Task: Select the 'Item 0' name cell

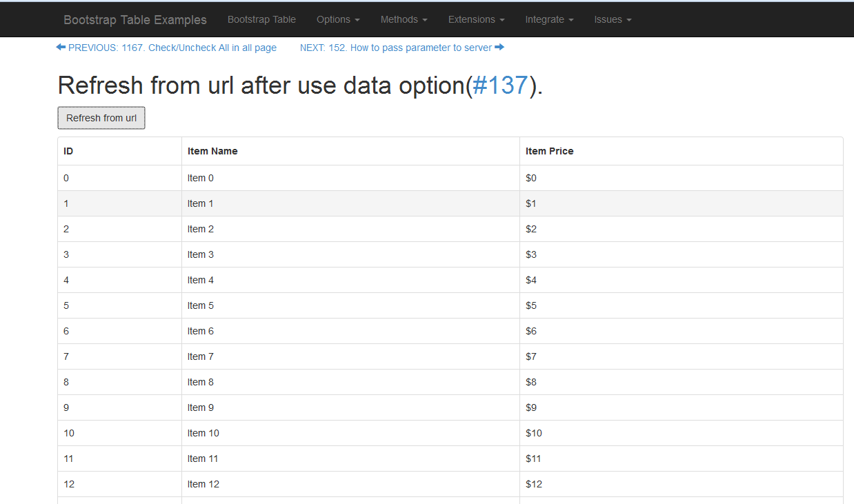Action: coord(351,178)
